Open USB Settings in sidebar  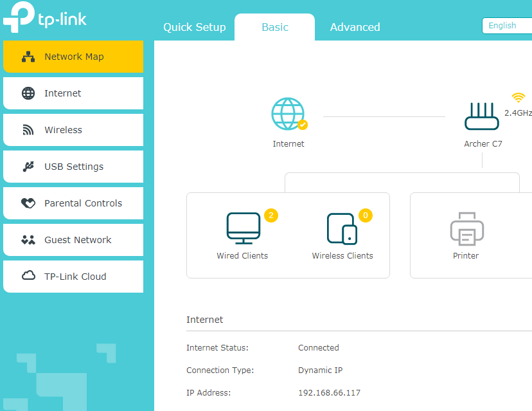tap(73, 167)
